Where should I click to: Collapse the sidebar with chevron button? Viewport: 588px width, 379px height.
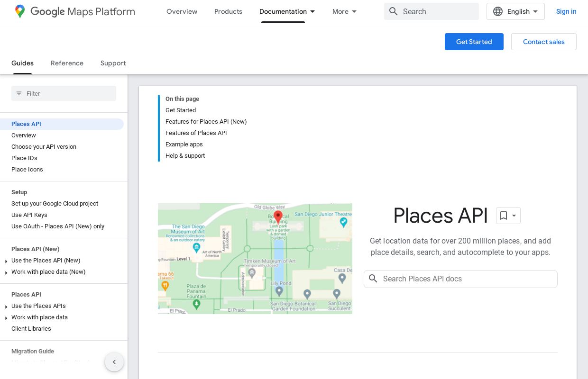click(x=114, y=362)
